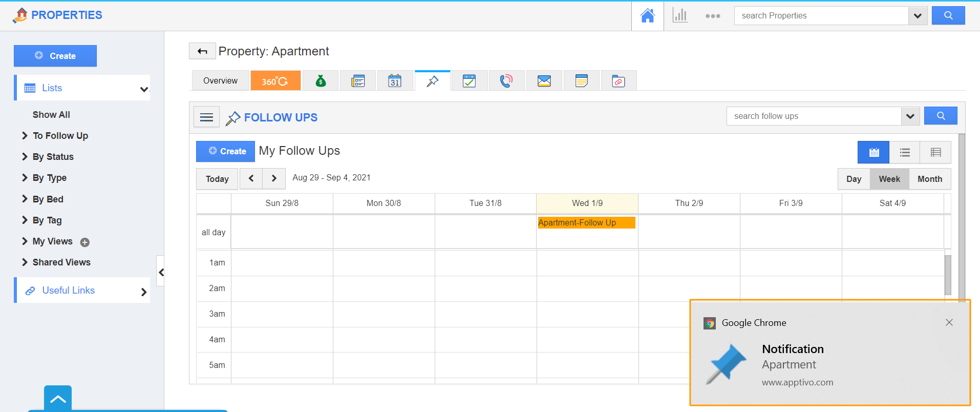Select the Month calendar view
980x412 pixels.
[929, 179]
